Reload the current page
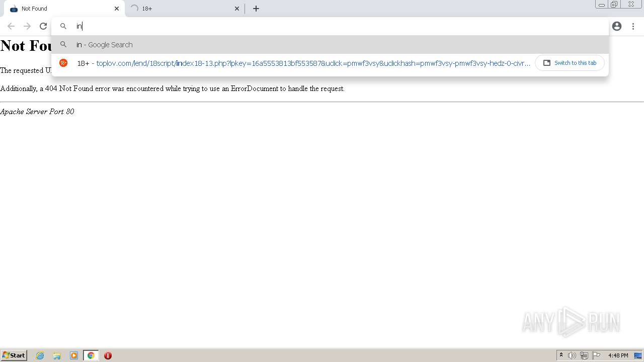The width and height of the screenshot is (644, 362). coord(43,26)
